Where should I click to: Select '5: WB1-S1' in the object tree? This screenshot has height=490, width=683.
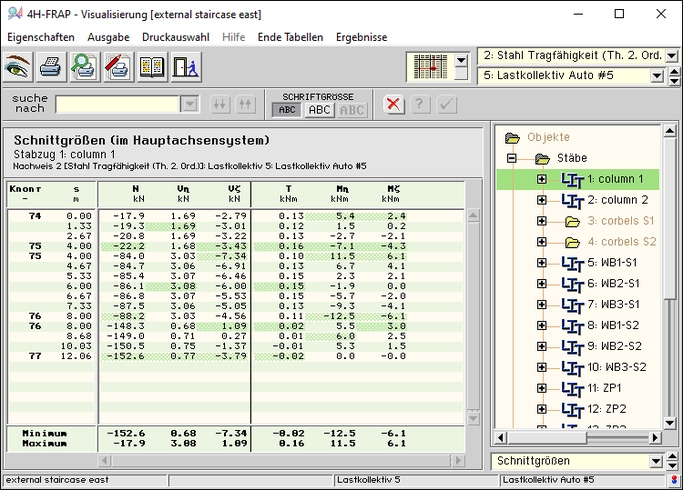[x=616, y=263]
